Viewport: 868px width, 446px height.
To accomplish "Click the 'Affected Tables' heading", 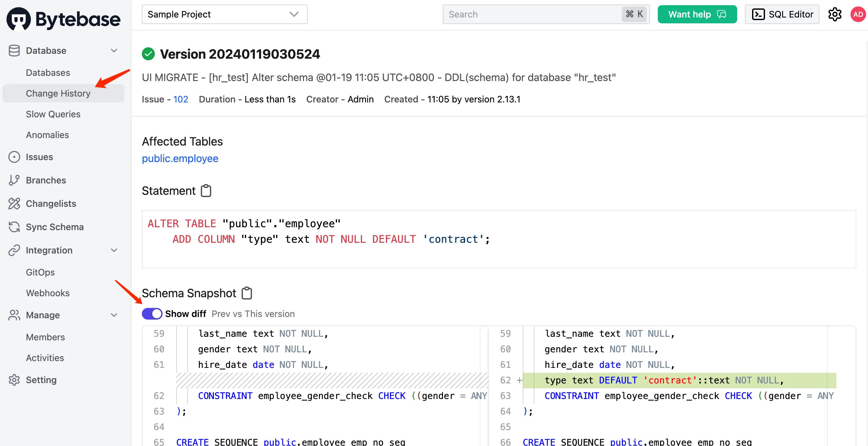I will click(x=182, y=142).
